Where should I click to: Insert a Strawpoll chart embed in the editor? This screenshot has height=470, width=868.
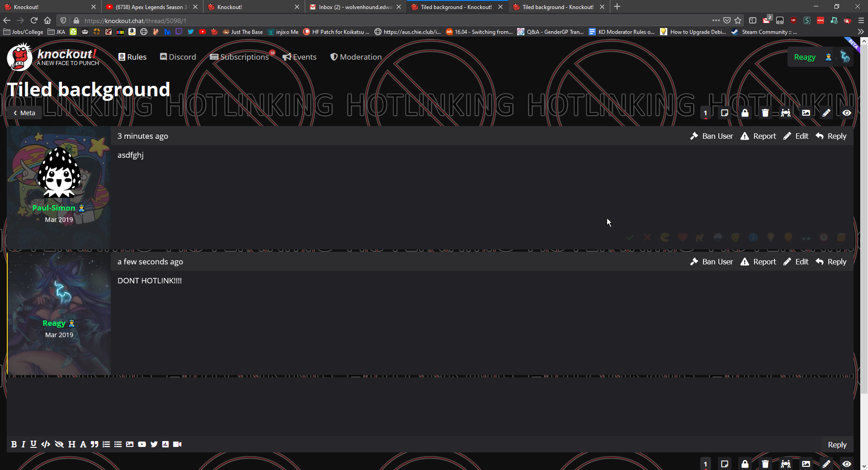click(x=165, y=444)
